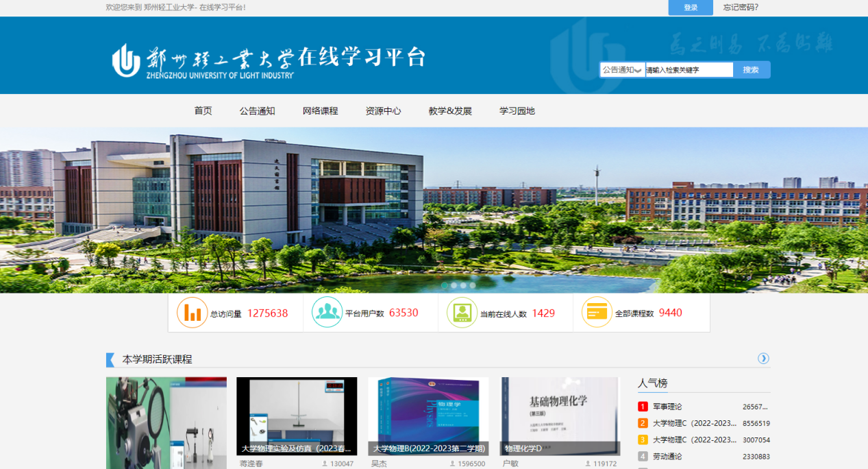This screenshot has width=868, height=469.
Task: Switch to the second banner slide dot
Action: coord(454,285)
